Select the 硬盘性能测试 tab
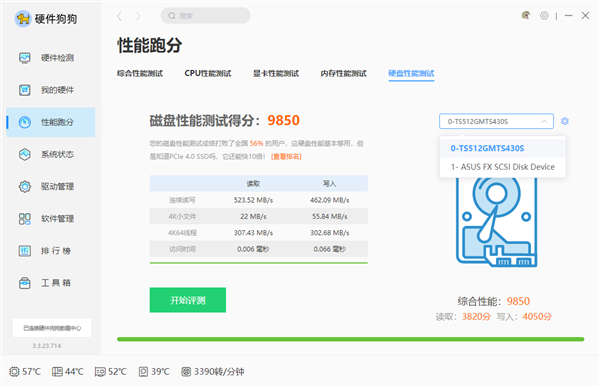600x387 pixels. (411, 73)
